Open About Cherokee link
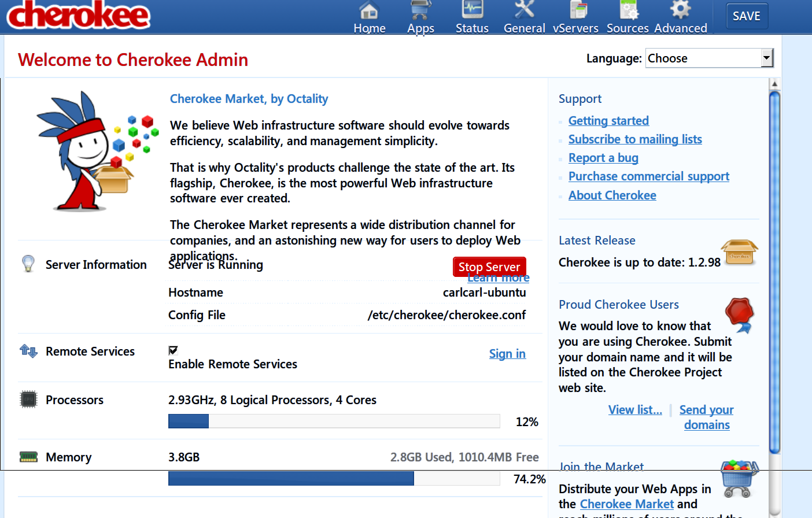 click(x=612, y=195)
